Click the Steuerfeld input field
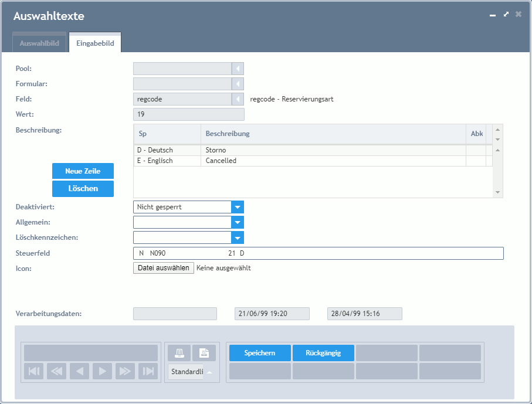Viewport: 532px width, 404px height. 318,253
